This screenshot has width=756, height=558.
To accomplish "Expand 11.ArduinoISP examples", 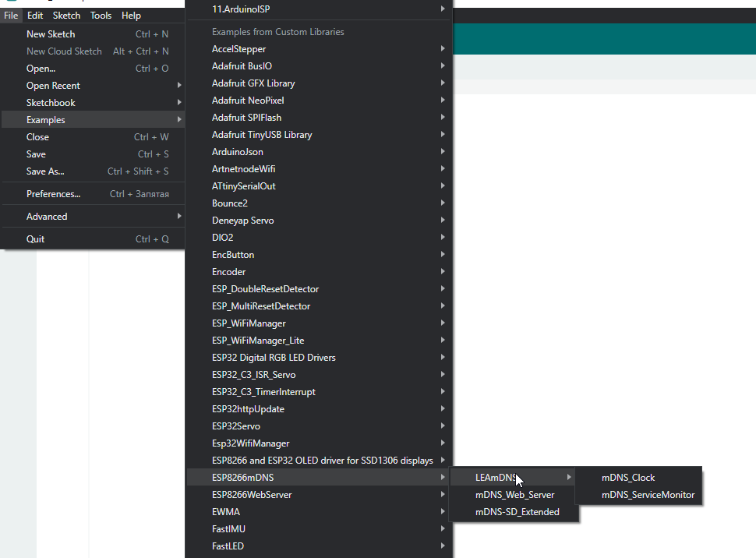I will click(319, 9).
